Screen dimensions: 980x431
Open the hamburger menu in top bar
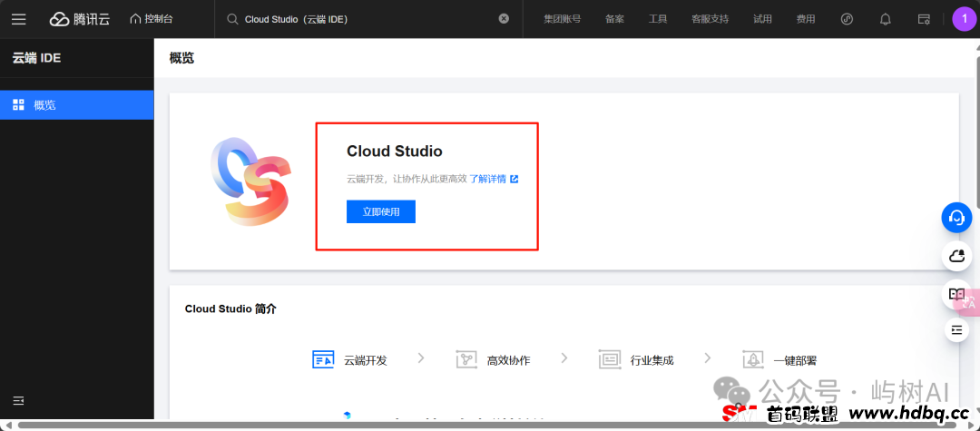pyautogui.click(x=19, y=19)
